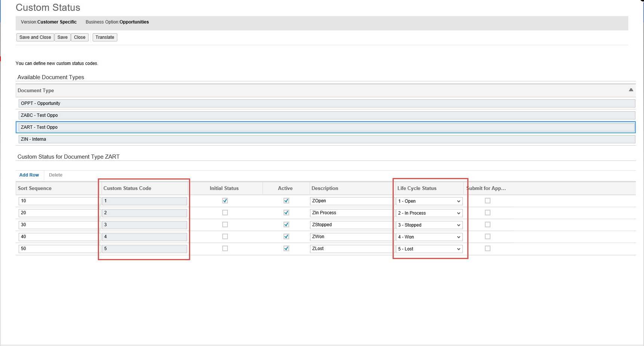
Task: Select the ZIN - Interna document type
Action: [327, 139]
